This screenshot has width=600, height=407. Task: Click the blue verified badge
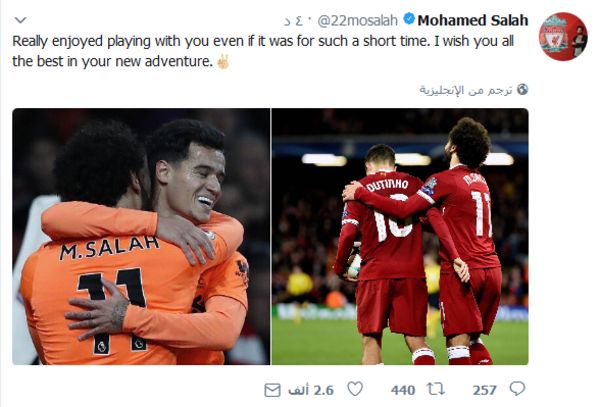[x=409, y=19]
